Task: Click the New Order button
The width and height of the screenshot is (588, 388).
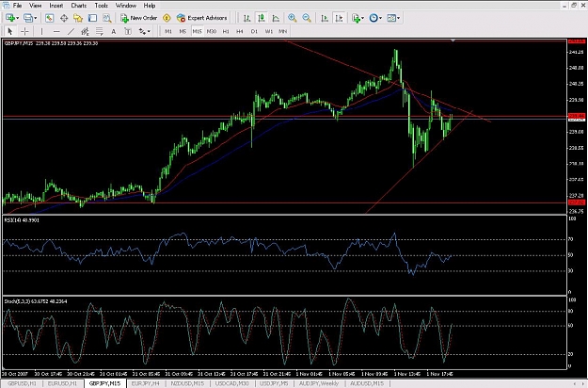Action: tap(138, 18)
